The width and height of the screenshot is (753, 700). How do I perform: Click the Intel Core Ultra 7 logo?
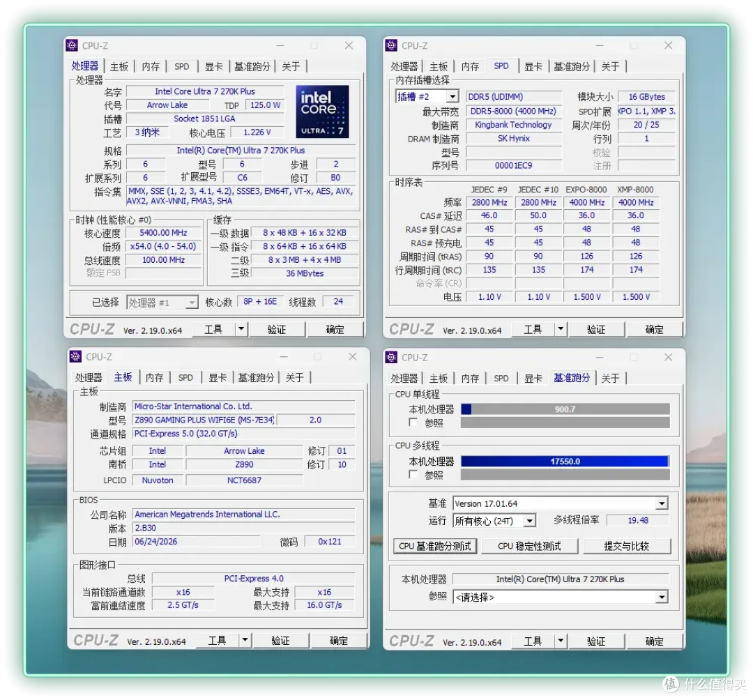click(322, 112)
